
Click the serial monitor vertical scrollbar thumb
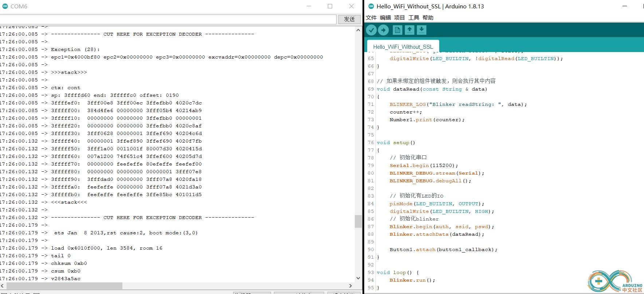(x=358, y=221)
